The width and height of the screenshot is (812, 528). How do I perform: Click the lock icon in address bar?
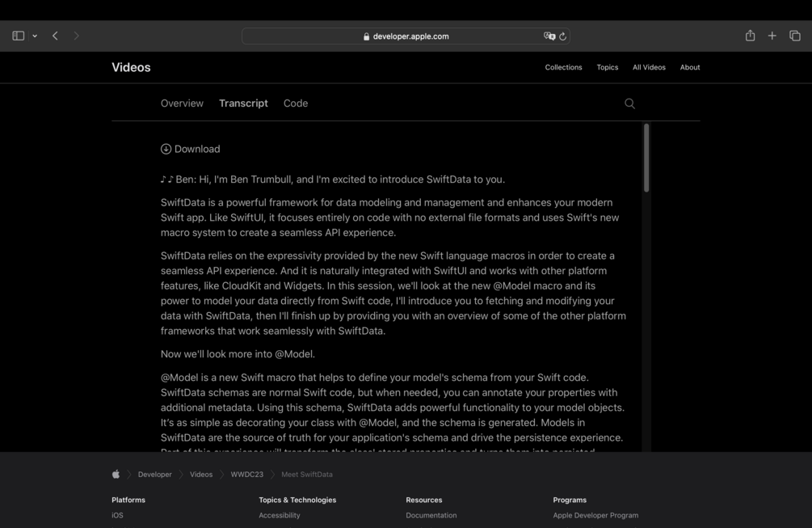pos(366,36)
